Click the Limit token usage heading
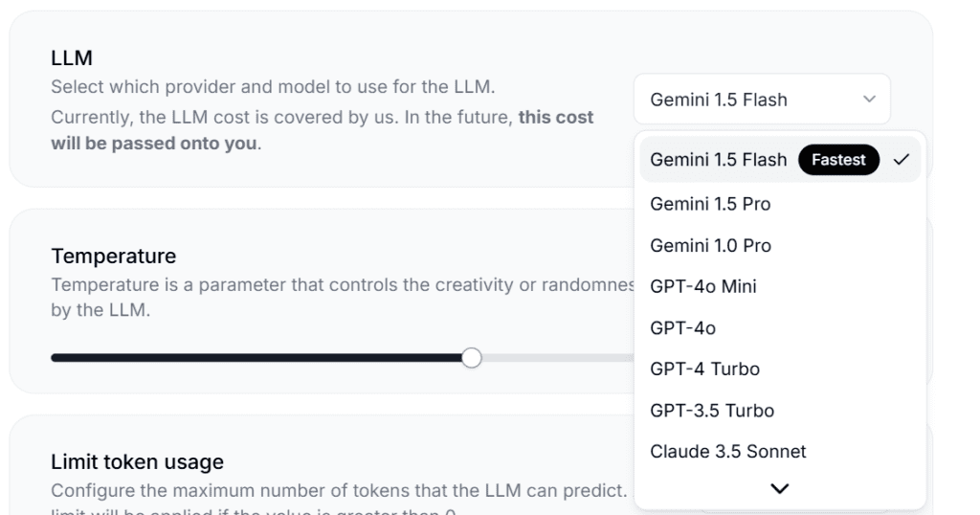980x515 pixels. tap(137, 462)
